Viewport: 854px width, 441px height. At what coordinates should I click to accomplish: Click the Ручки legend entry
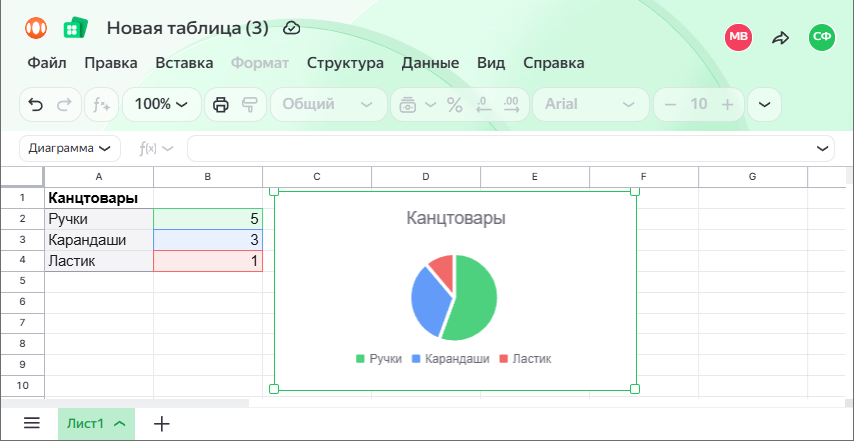pos(379,359)
